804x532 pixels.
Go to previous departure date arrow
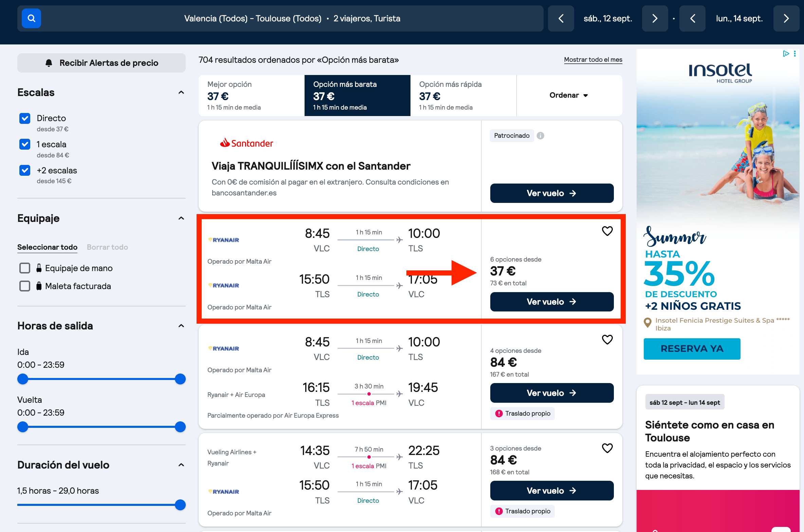[x=561, y=18]
